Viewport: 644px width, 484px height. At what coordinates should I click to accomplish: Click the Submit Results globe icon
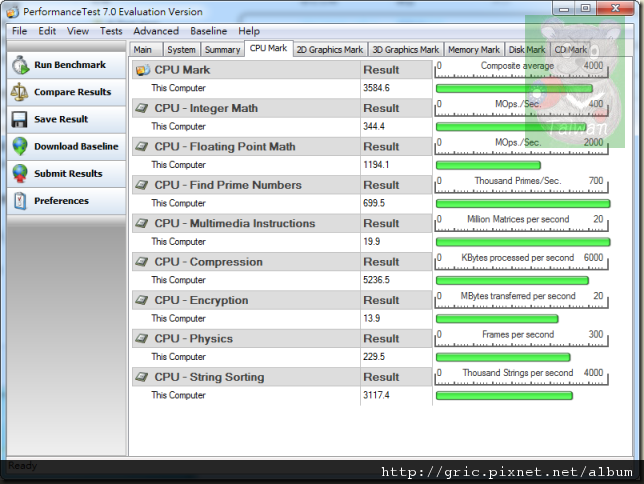(20, 174)
